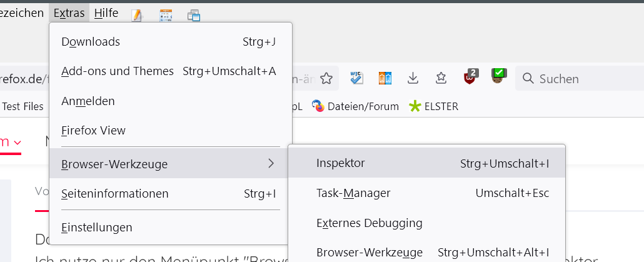This screenshot has width=644, height=262.
Task: Open the Hilfe menu
Action: (x=106, y=13)
